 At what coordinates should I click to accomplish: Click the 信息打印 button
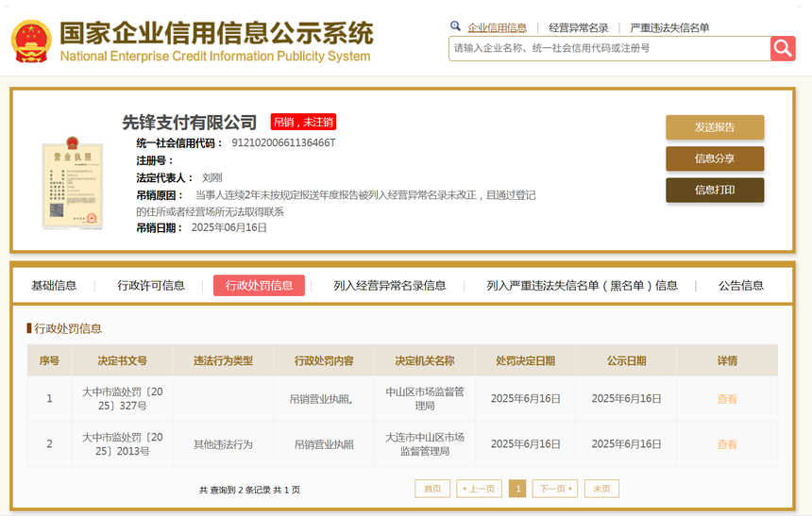point(715,190)
